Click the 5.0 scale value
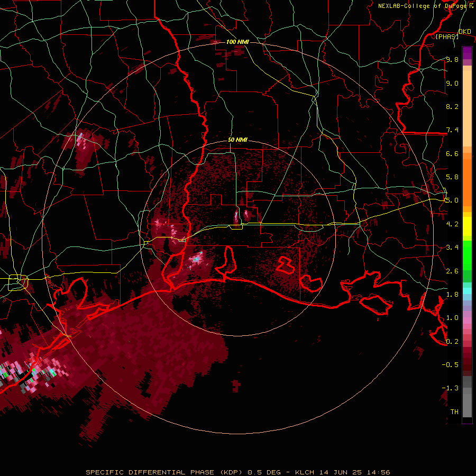 pos(452,200)
